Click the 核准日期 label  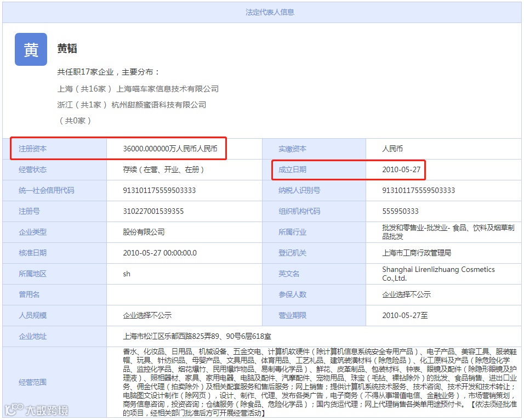coord(32,253)
